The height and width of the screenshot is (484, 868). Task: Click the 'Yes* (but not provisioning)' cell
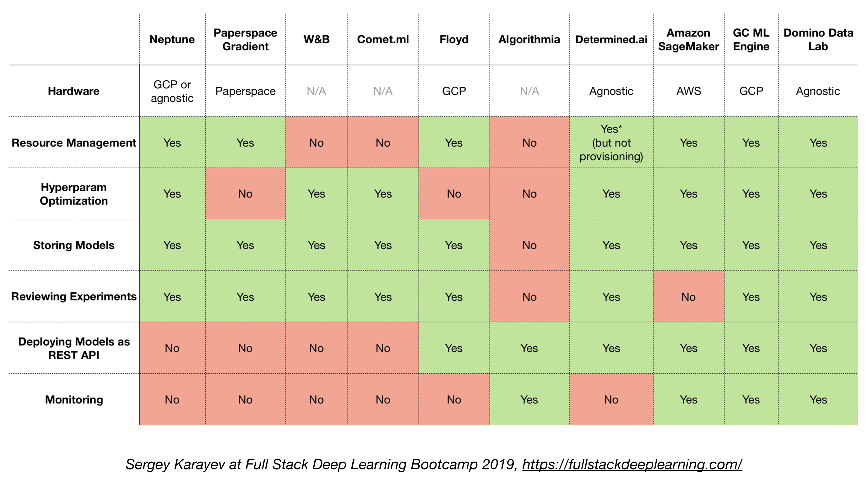pyautogui.click(x=611, y=143)
